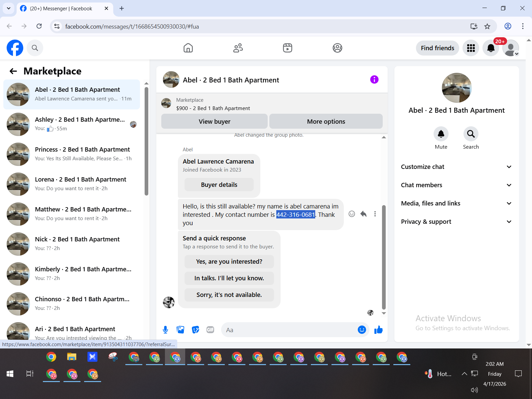The height and width of the screenshot is (399, 532).
Task: Bookmark this tab with star icon
Action: (487, 26)
